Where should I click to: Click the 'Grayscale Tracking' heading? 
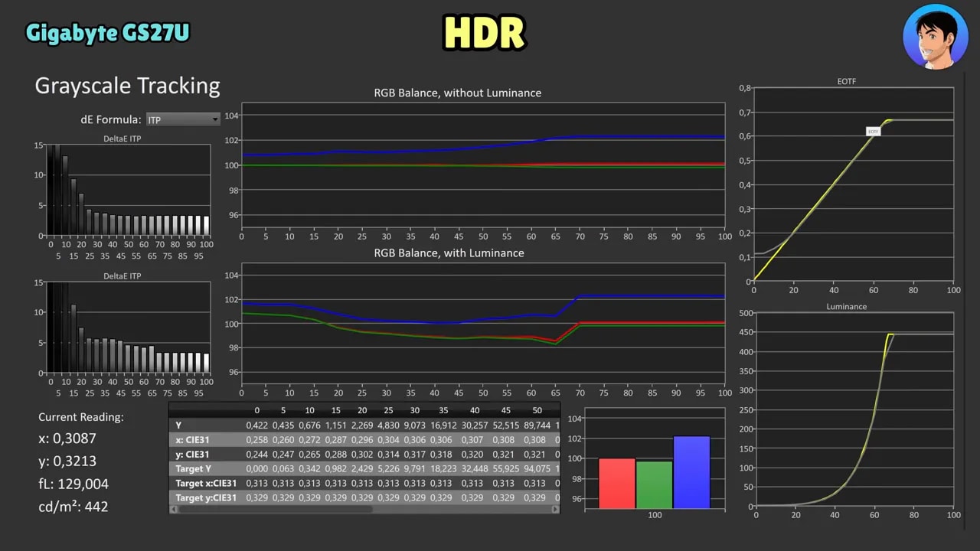[x=127, y=86]
